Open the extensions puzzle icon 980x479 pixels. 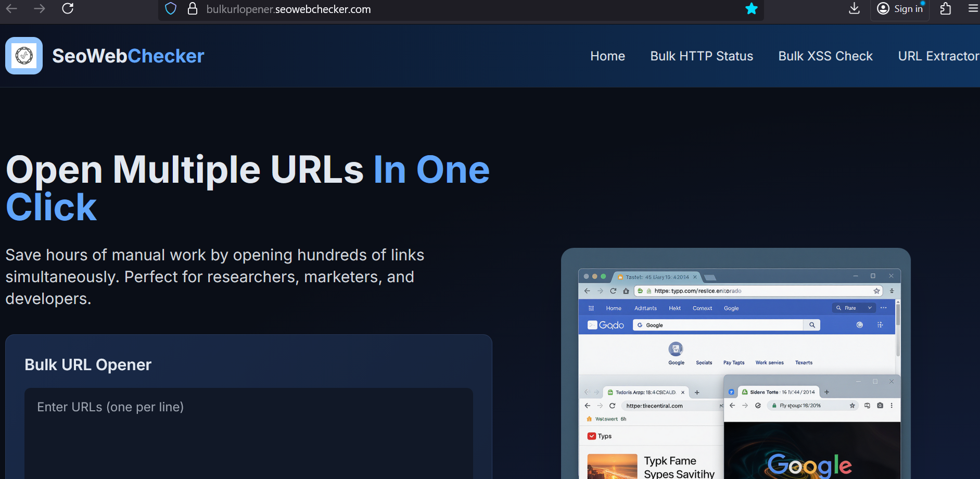[x=946, y=9]
